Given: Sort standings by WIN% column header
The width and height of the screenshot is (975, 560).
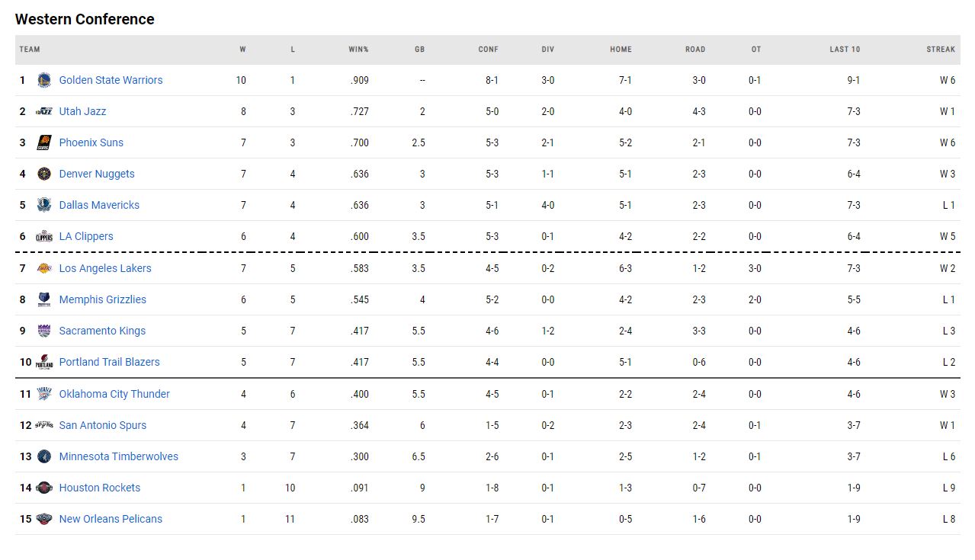Looking at the screenshot, I should click(x=358, y=50).
